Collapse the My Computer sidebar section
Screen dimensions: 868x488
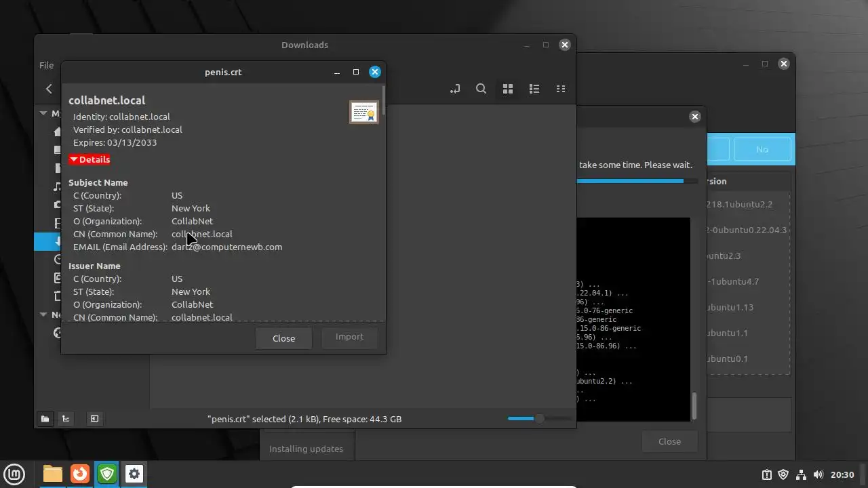click(x=43, y=114)
